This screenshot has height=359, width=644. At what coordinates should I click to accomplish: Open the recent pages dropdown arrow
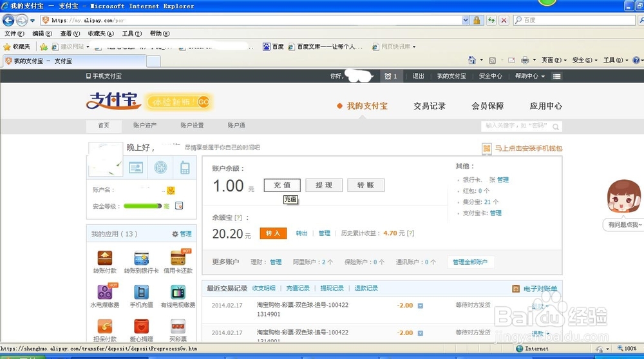(32, 21)
